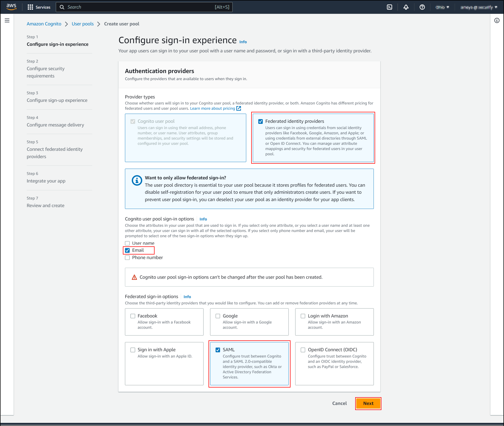
Task: Launch AWS CloudShell from the top bar
Action: tap(390, 7)
